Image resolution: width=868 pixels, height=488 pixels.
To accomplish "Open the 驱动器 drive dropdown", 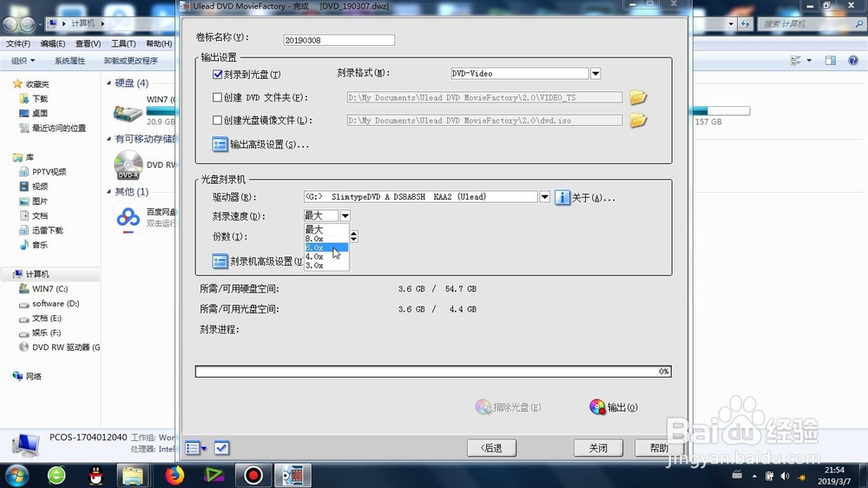I will 545,196.
